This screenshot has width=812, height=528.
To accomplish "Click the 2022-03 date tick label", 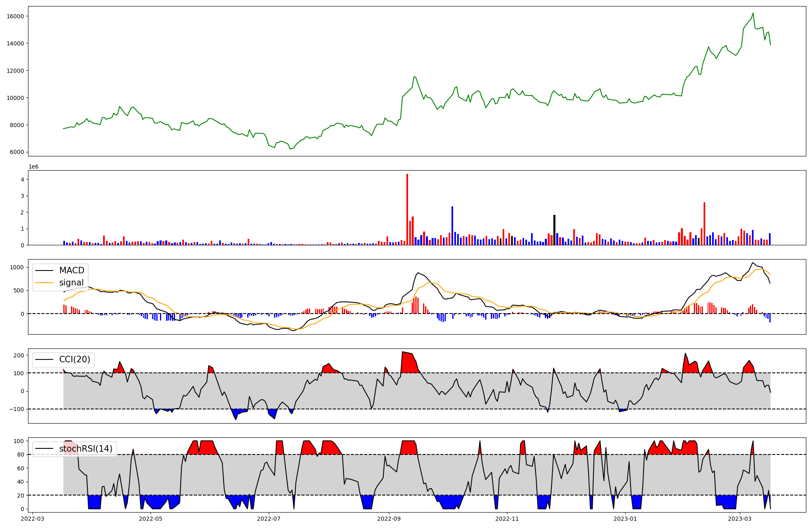I will (32, 519).
